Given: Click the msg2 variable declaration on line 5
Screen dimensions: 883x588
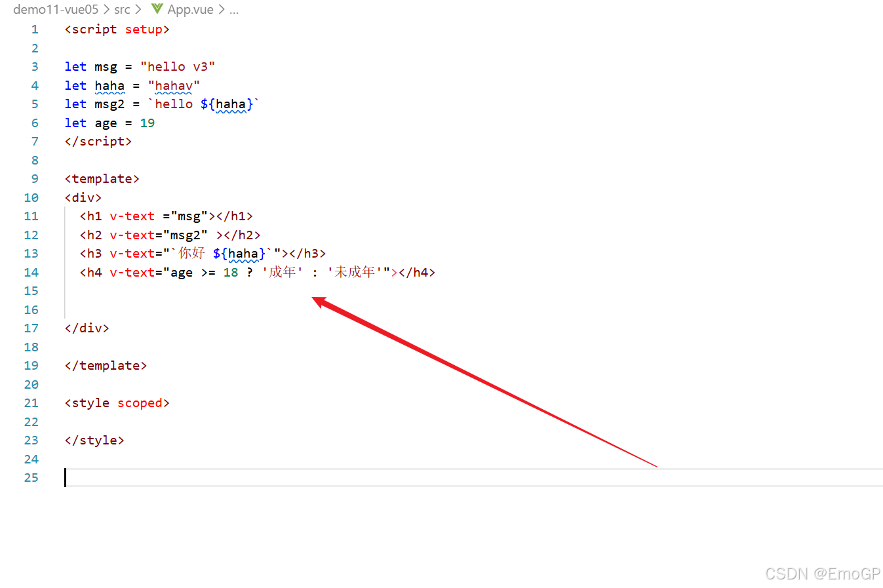Looking at the screenshot, I should (109, 104).
